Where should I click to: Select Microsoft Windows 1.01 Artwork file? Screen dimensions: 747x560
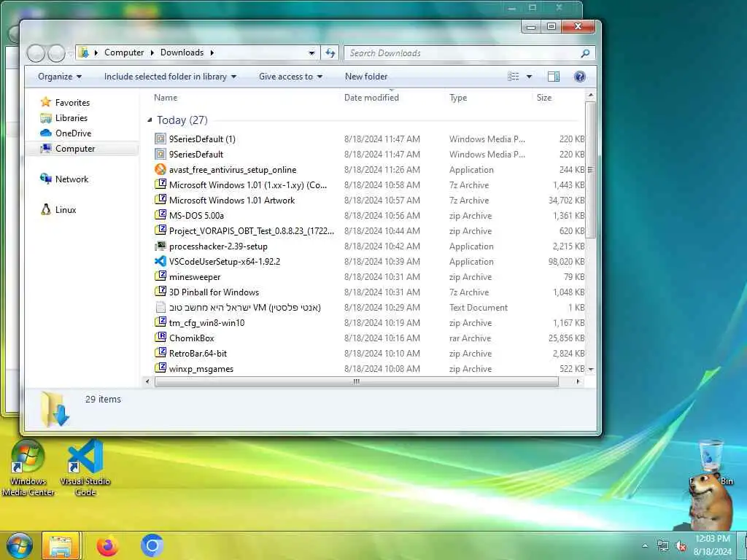tap(231, 201)
